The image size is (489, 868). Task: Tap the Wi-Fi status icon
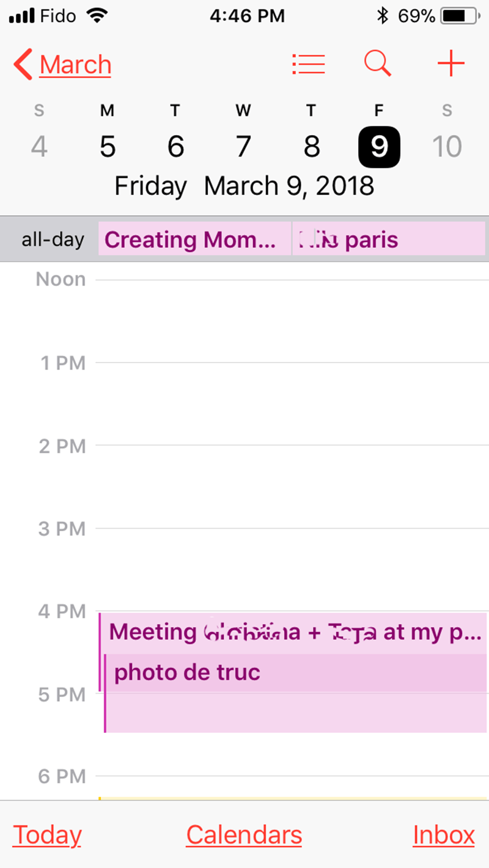[x=96, y=16]
